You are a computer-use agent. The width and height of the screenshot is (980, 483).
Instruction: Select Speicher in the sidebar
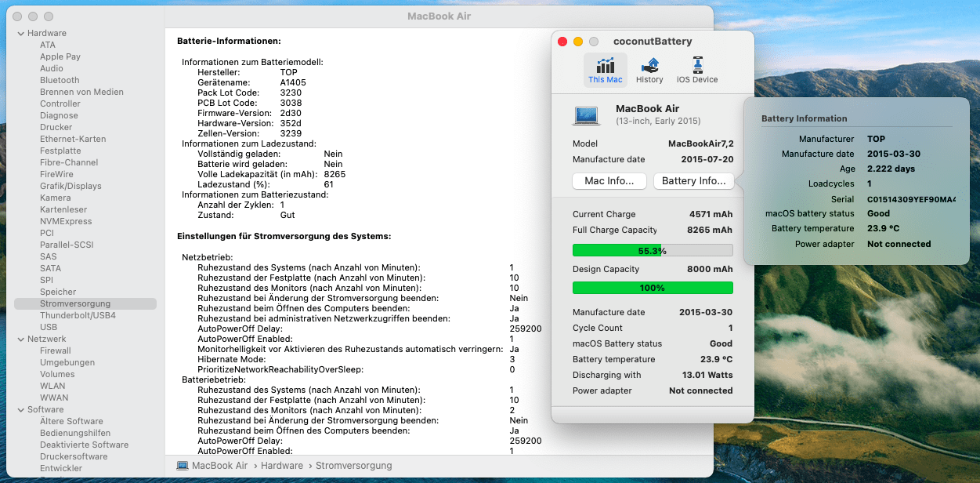[58, 292]
